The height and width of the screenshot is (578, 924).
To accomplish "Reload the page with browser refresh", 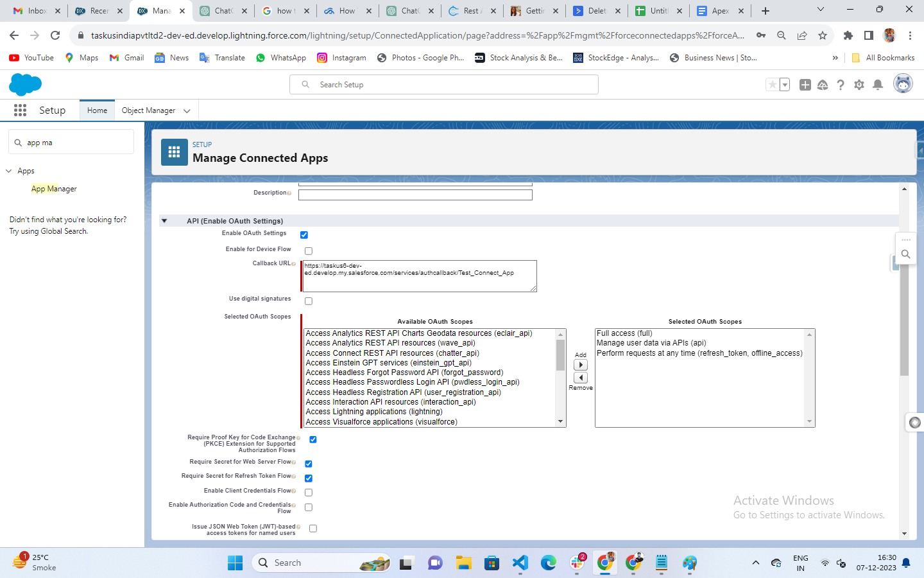I will [55, 35].
